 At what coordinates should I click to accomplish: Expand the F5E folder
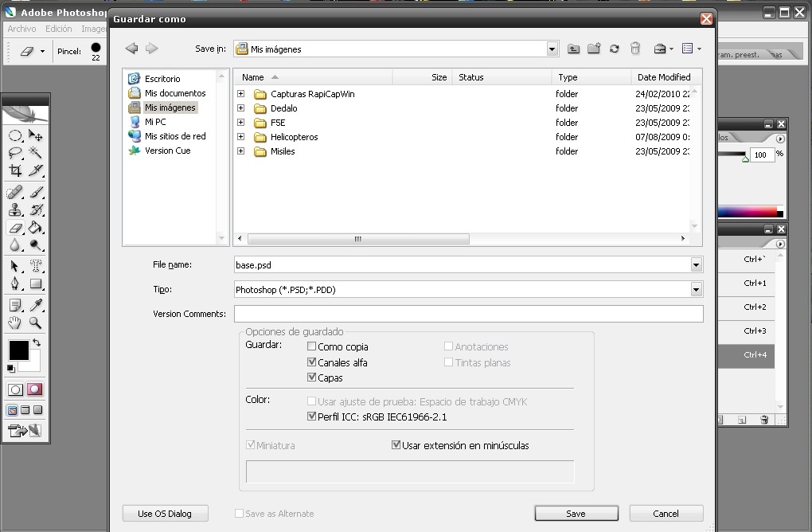point(240,123)
